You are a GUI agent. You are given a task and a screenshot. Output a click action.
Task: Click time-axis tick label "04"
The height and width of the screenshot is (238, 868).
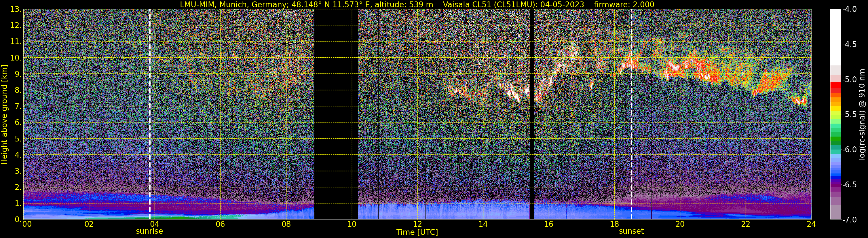point(154,224)
